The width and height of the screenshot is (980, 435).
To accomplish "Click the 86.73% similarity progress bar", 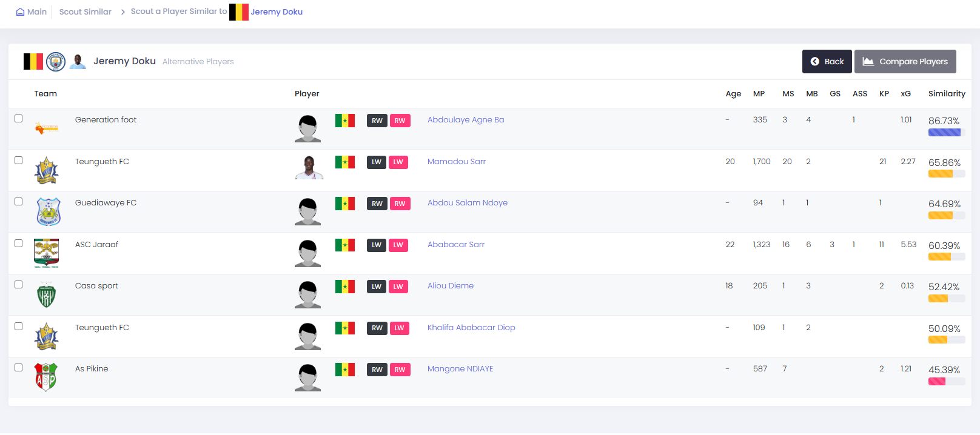I will click(x=947, y=132).
